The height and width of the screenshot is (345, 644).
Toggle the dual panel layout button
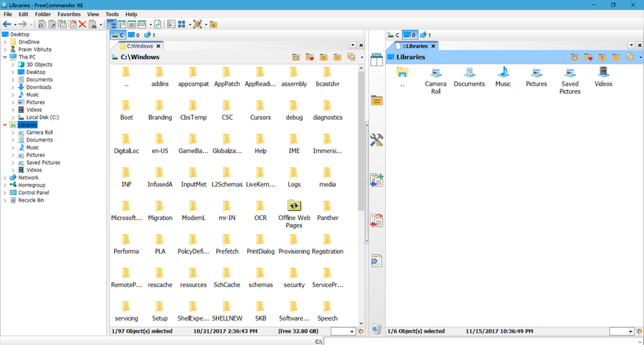(122, 24)
